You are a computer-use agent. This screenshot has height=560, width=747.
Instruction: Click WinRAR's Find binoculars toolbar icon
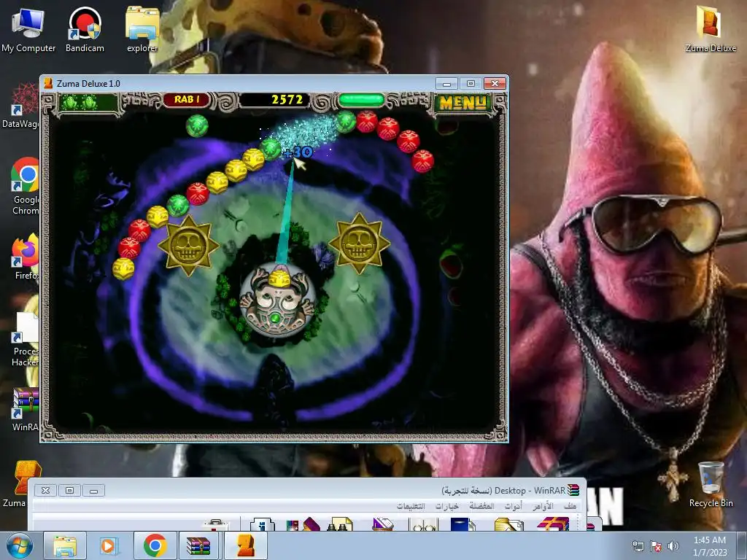point(340,524)
